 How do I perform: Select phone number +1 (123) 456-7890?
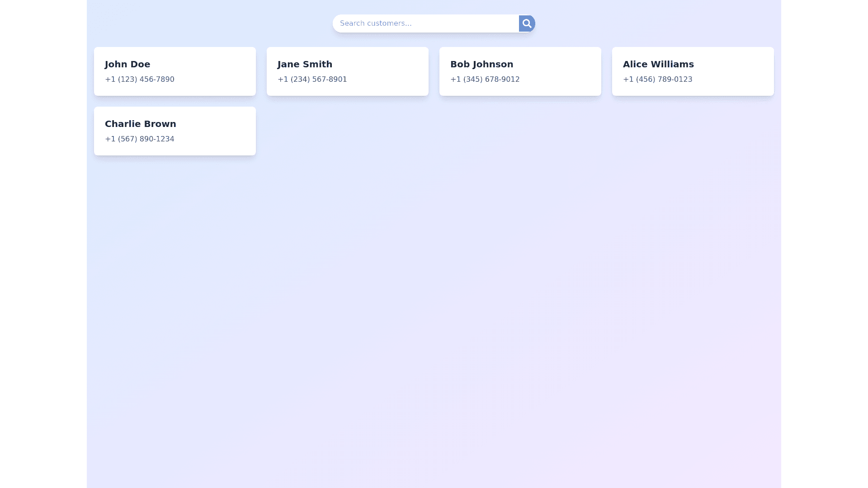pyautogui.click(x=139, y=80)
